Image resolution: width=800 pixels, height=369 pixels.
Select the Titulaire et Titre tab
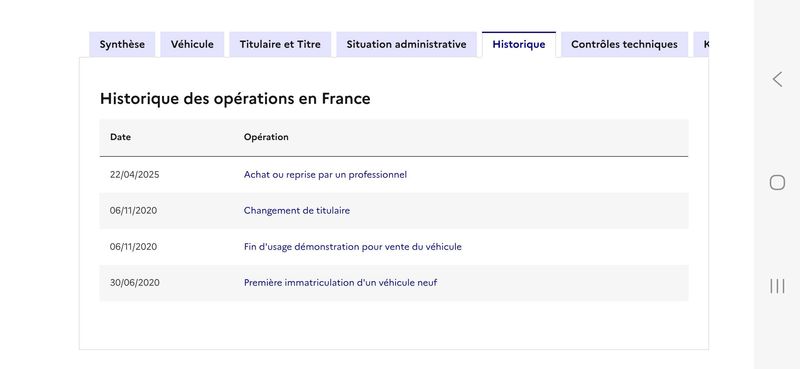pyautogui.click(x=280, y=44)
